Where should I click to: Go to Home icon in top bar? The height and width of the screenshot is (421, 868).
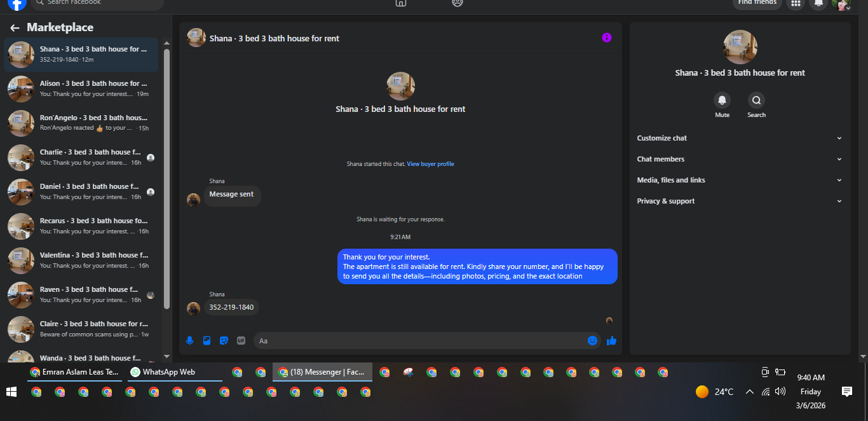400,3
